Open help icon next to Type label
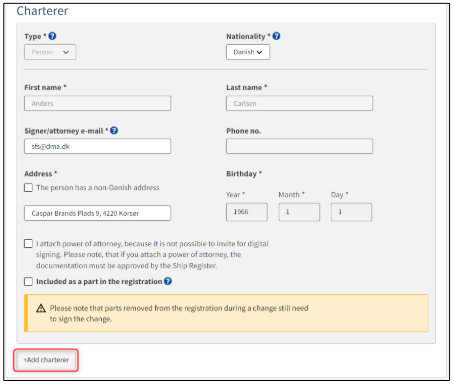This screenshot has width=454, height=385. pos(52,36)
